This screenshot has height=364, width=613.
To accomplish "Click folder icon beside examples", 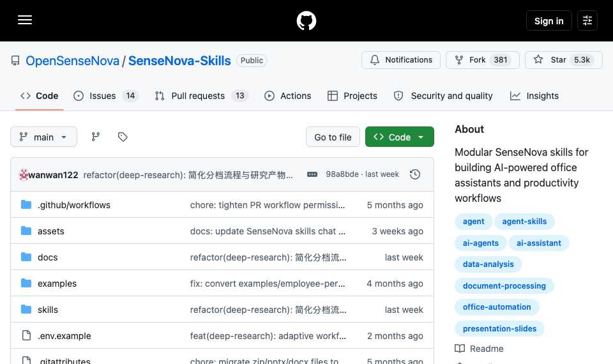I will pos(26,283).
